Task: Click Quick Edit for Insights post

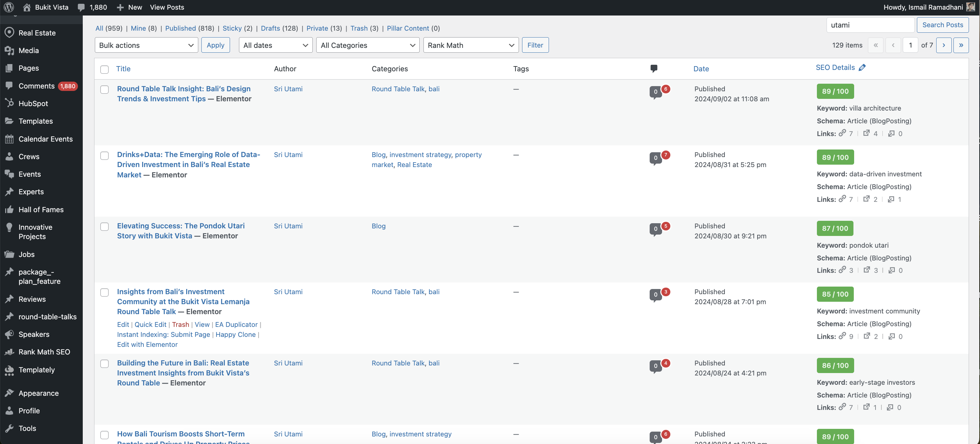Action: point(150,324)
